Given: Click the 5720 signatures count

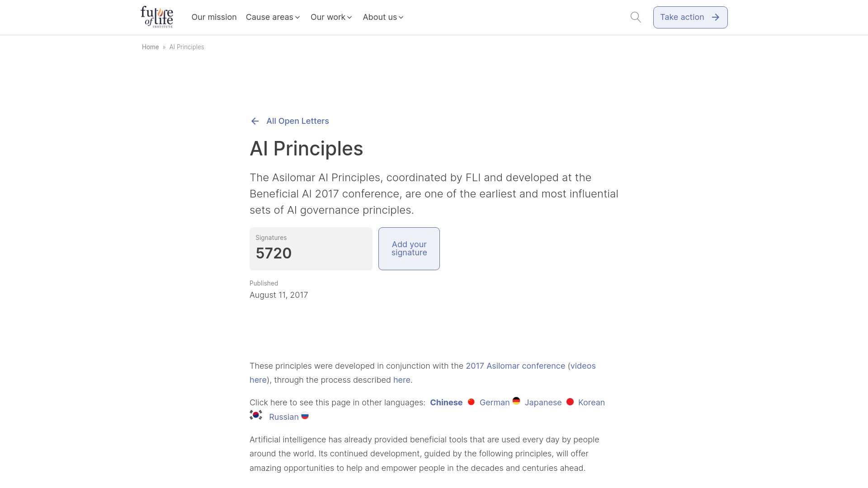Looking at the screenshot, I should (274, 253).
